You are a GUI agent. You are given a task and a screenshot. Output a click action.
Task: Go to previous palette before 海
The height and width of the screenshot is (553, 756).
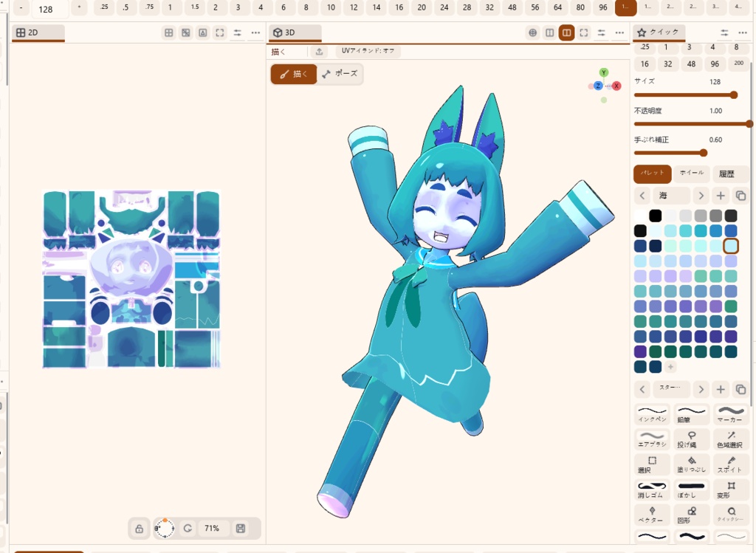point(642,196)
